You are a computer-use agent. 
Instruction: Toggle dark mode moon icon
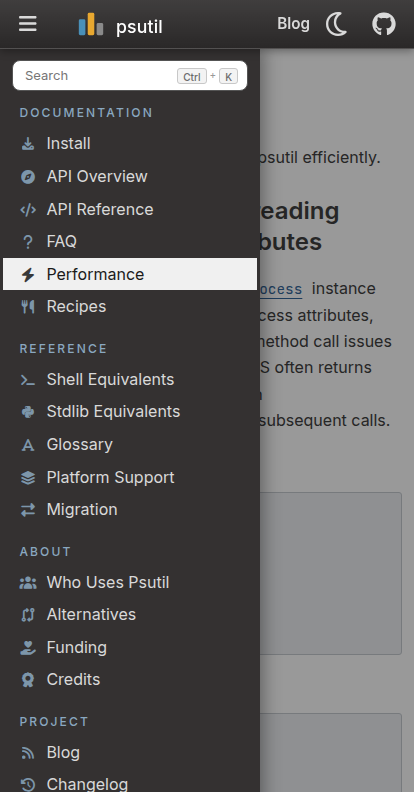click(x=337, y=24)
